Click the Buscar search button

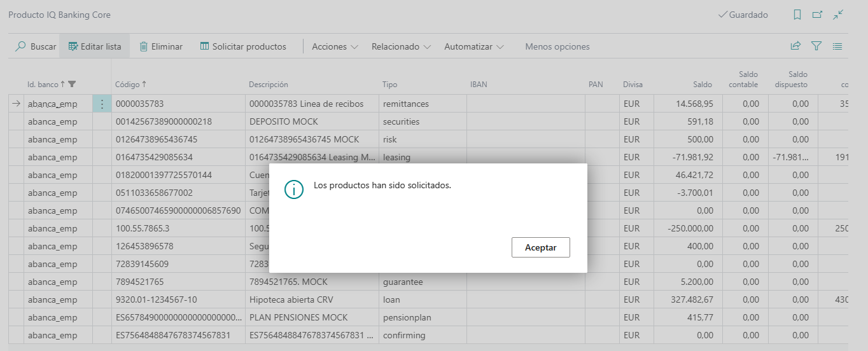coord(36,46)
